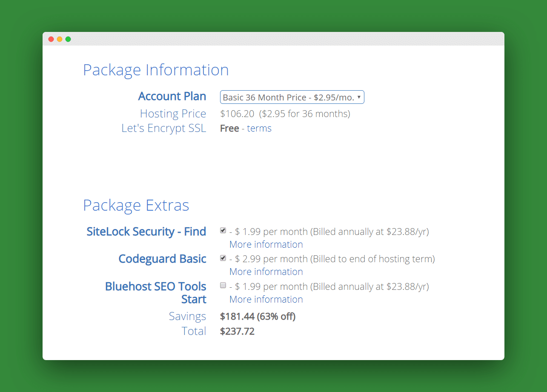547x392 pixels.
Task: Minimize the window with the yellow button
Action: pos(60,39)
